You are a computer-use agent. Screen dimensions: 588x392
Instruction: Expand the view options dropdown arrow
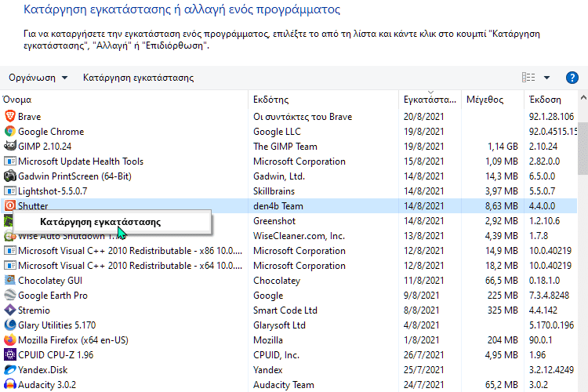[x=546, y=78]
